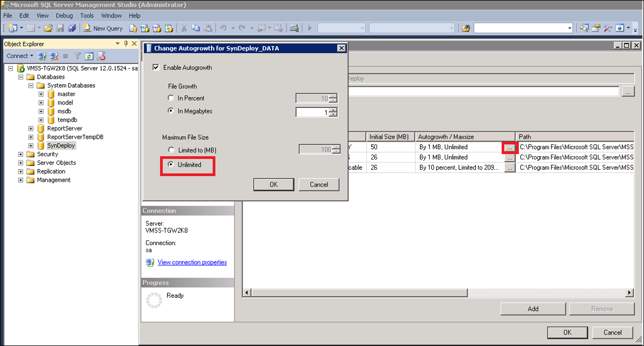Click Connect Object Explorer icon
Screen dimensions: 644x346
pos(42,56)
